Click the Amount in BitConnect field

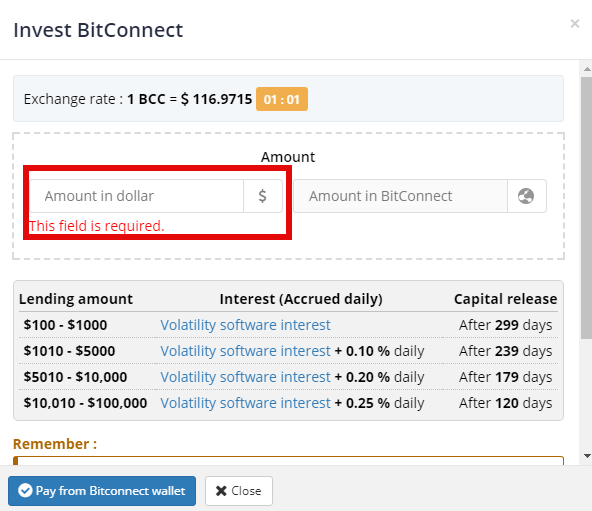401,196
